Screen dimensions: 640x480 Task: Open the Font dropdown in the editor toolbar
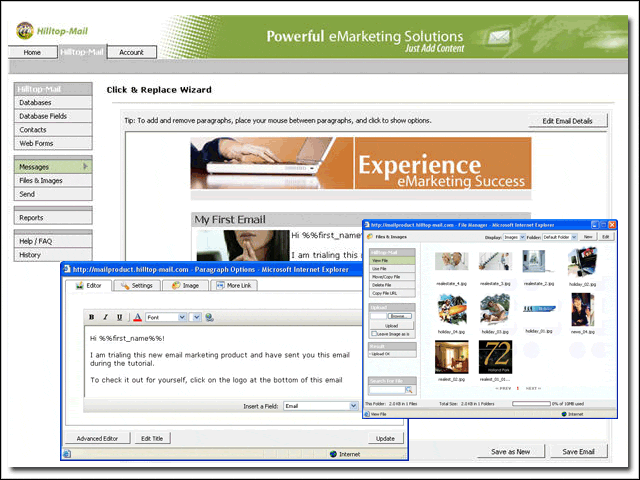[166, 317]
